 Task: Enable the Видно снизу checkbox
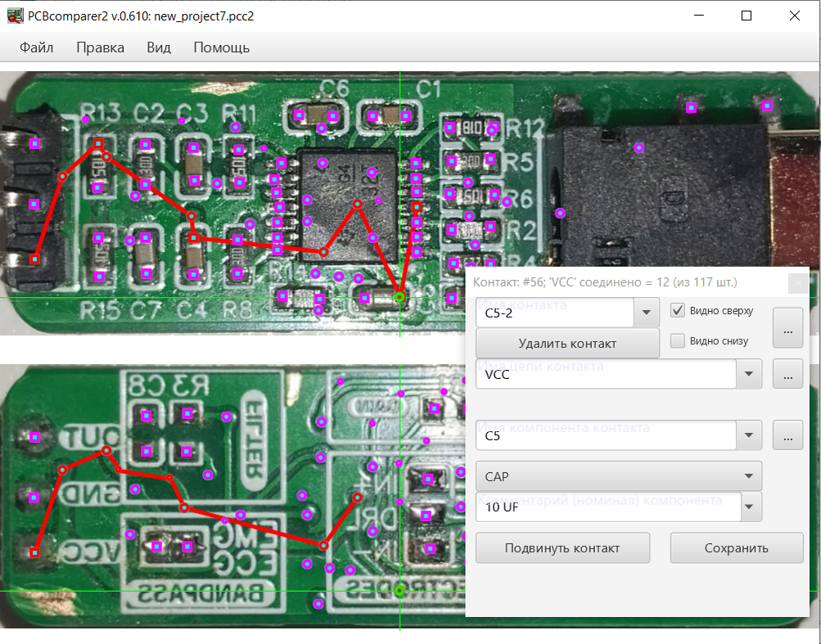pyautogui.click(x=678, y=341)
